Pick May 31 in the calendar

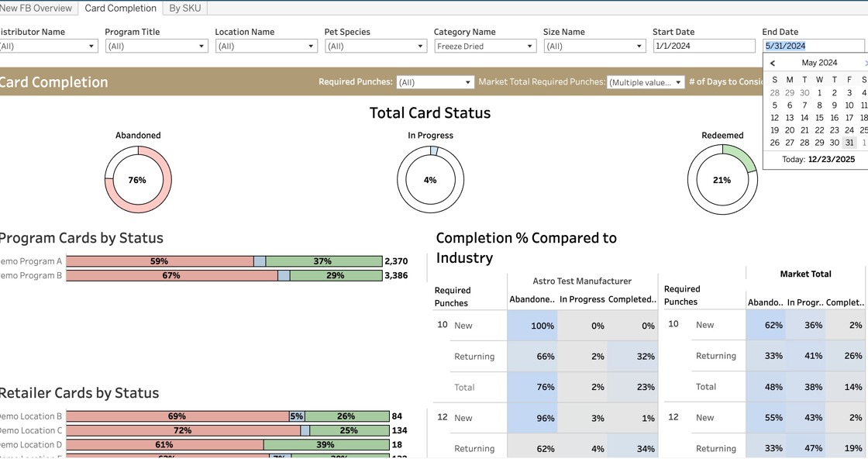point(849,143)
